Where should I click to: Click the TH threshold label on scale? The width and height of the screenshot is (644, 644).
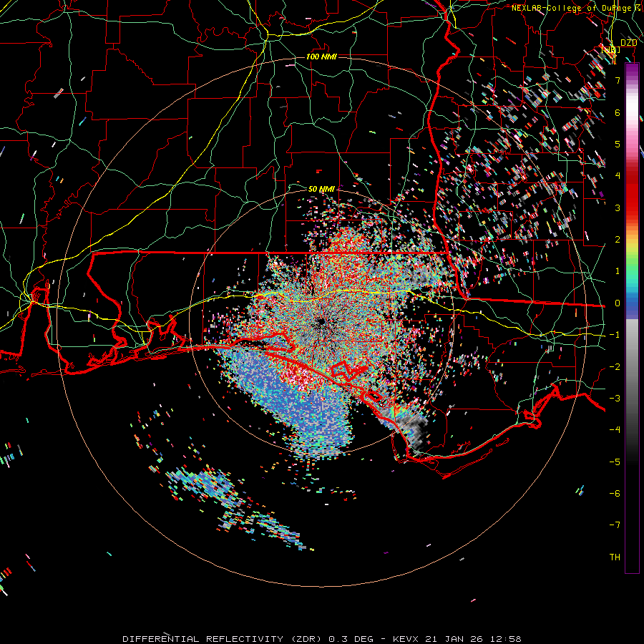(615, 557)
